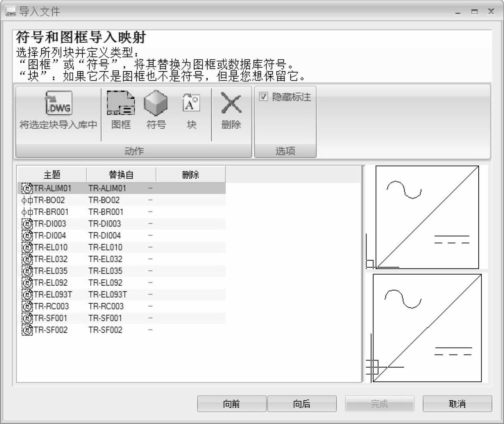Click the 删除 (delete) X icon
Screen dimensions: 504x424
tap(231, 104)
